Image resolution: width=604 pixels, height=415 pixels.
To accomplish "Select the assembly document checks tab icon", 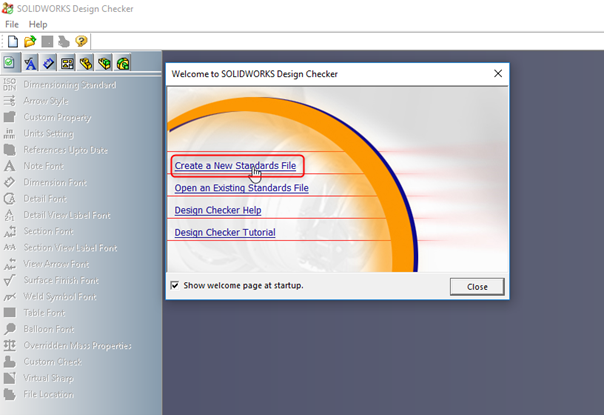I will click(104, 63).
